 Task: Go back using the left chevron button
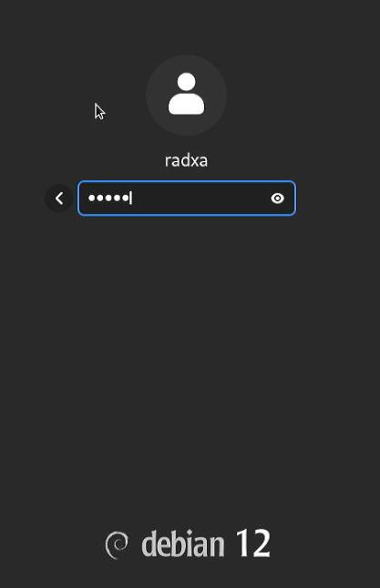tap(59, 198)
